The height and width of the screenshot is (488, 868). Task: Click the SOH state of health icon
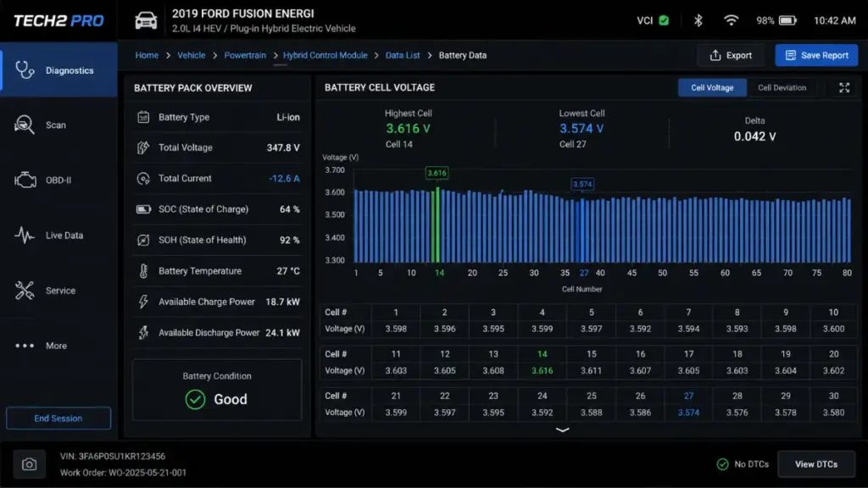(x=143, y=240)
